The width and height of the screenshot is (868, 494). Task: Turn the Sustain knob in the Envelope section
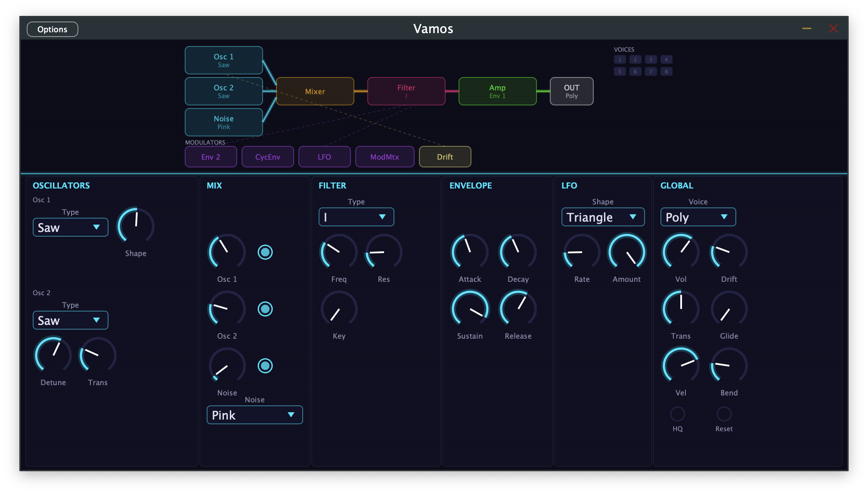click(x=469, y=309)
